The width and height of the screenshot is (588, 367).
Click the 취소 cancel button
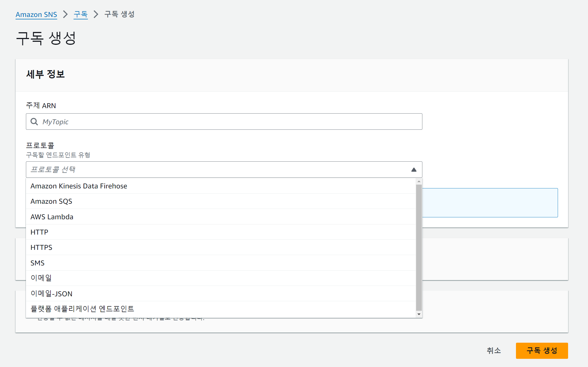494,351
